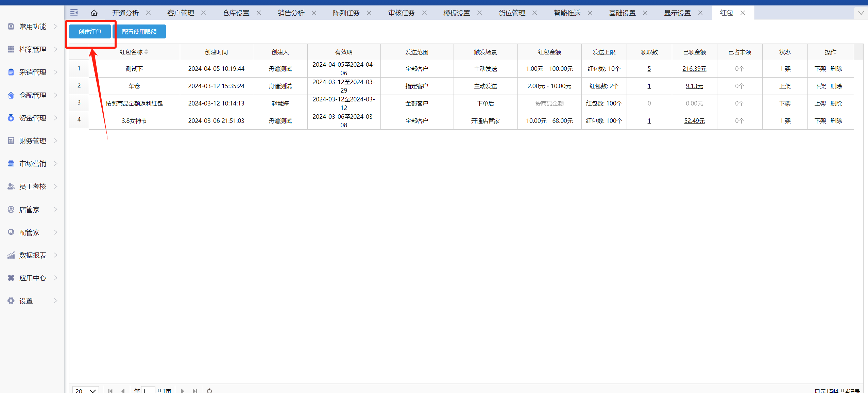Click the page number input field
The image size is (868, 393).
pyautogui.click(x=148, y=390)
